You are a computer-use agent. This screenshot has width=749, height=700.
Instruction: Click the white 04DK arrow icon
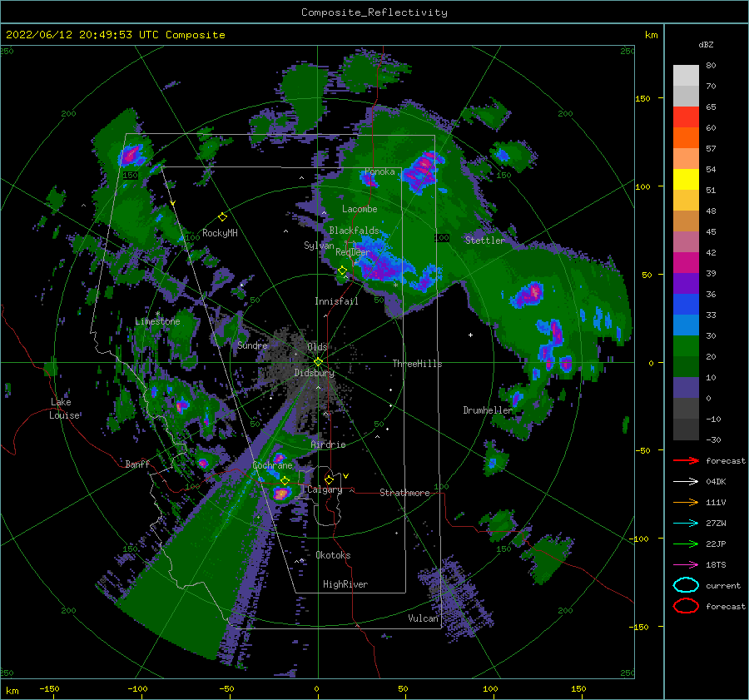[x=686, y=482]
